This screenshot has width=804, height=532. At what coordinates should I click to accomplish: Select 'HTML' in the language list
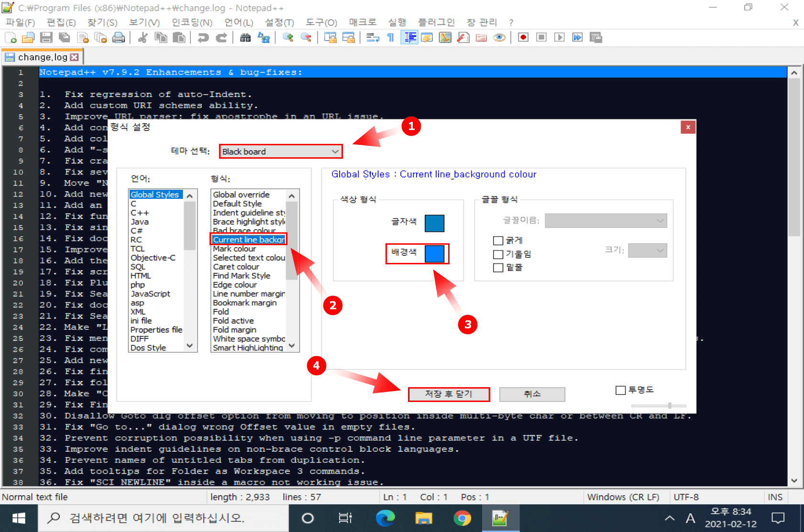(x=141, y=276)
